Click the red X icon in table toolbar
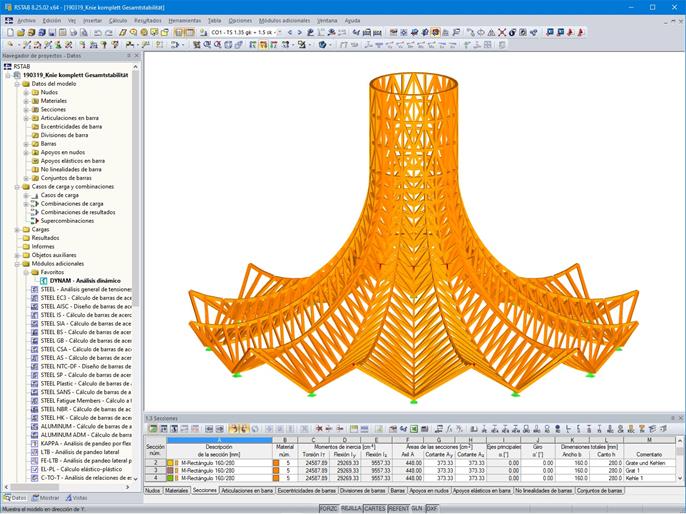Image resolution: width=686 pixels, height=514 pixels. click(319, 429)
